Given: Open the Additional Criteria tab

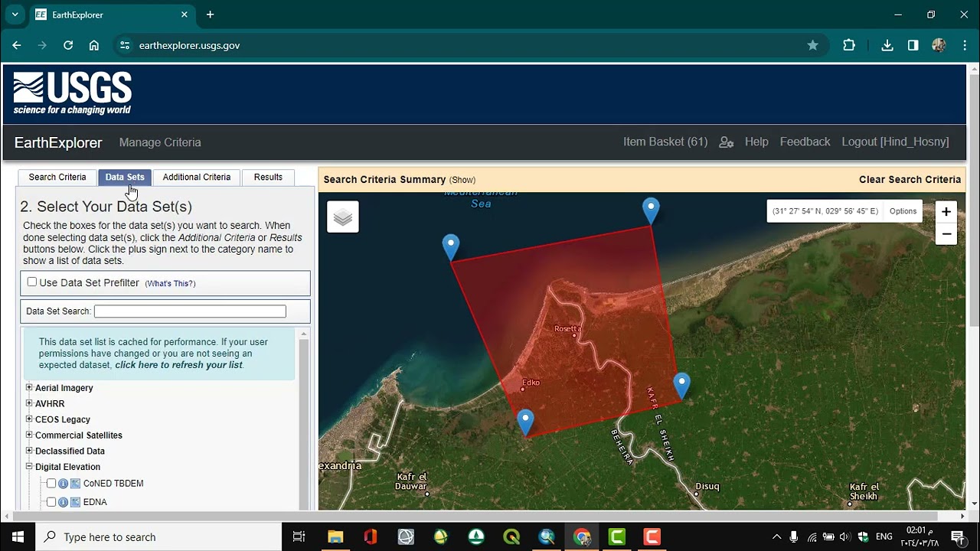Looking at the screenshot, I should click(196, 178).
